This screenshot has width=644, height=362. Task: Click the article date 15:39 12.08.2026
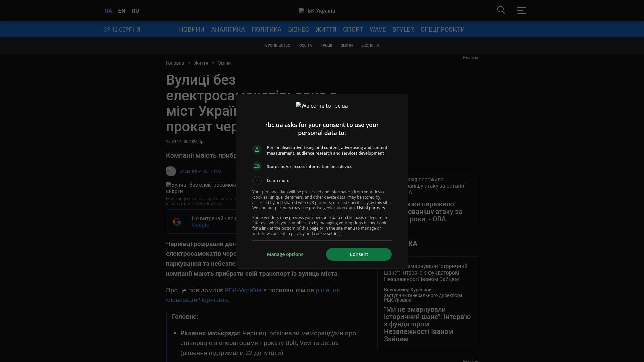click(184, 142)
